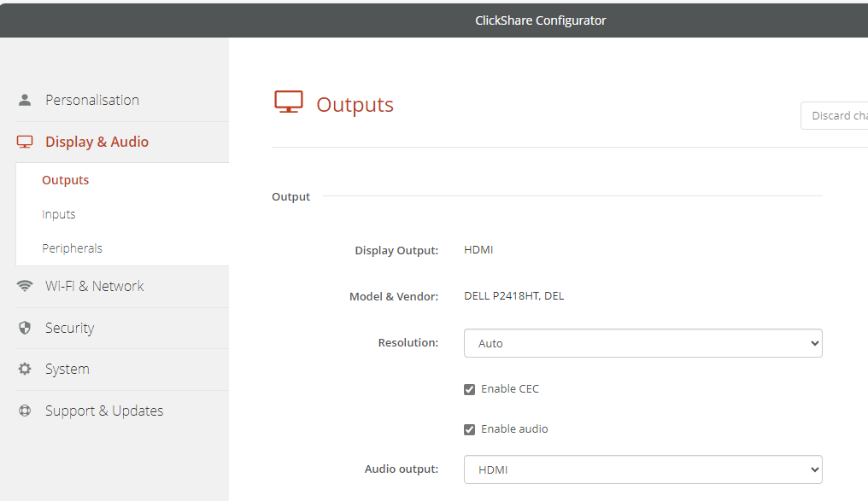Open the Support & Updates section

pos(103,411)
